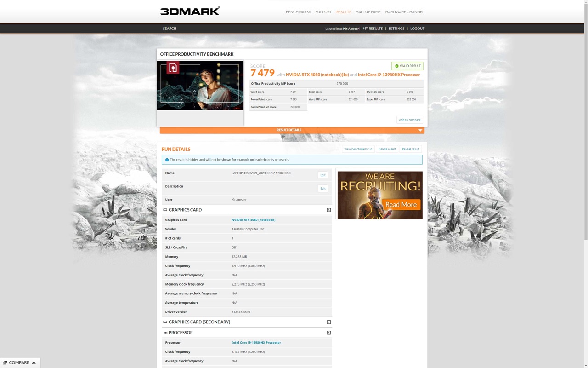Edit the result Name
588x368 pixels.
coord(323,175)
